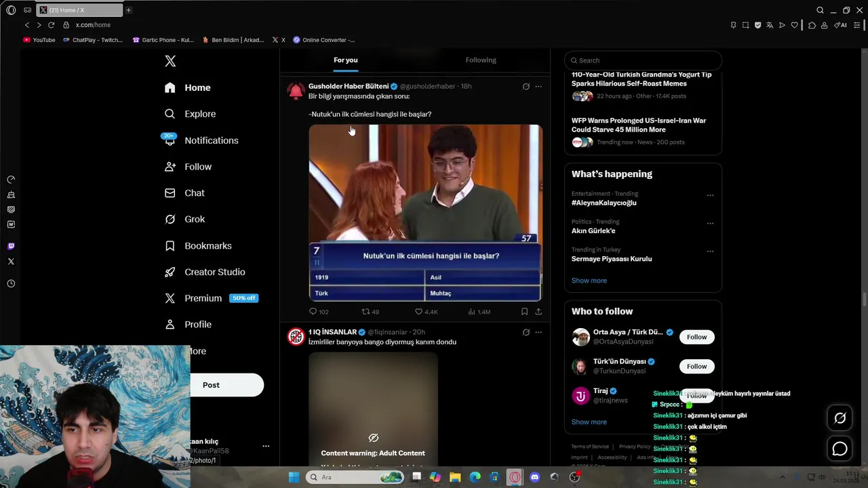Like the Gusholder Haber Bülteni post
868x488 pixels.
coord(427,312)
